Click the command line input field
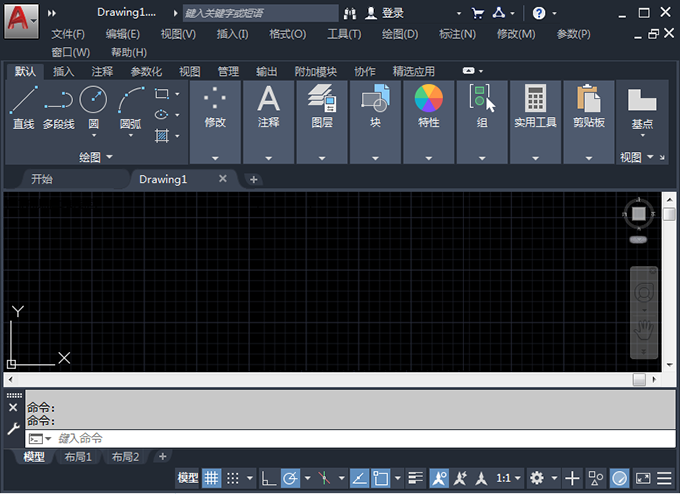The height and width of the screenshot is (494, 680). 300,438
